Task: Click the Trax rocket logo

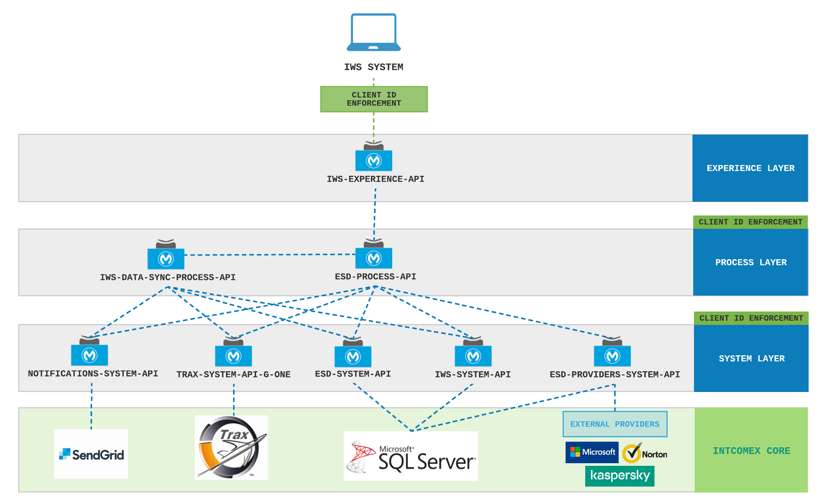Action: coord(231,448)
